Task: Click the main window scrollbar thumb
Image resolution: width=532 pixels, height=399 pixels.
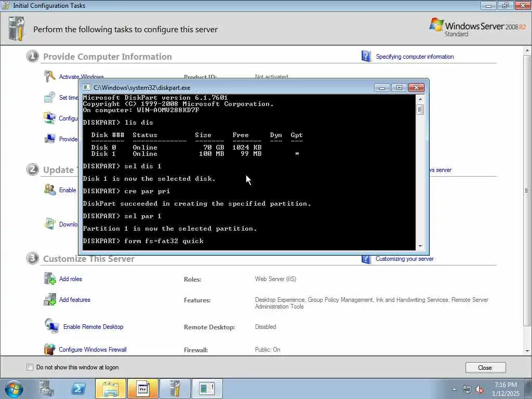Action: tap(527, 190)
